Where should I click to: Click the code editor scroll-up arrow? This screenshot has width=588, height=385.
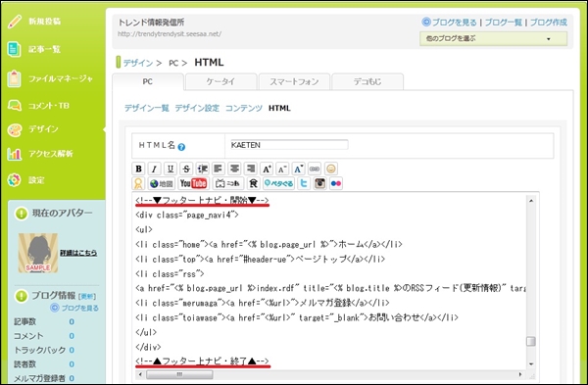click(x=531, y=201)
